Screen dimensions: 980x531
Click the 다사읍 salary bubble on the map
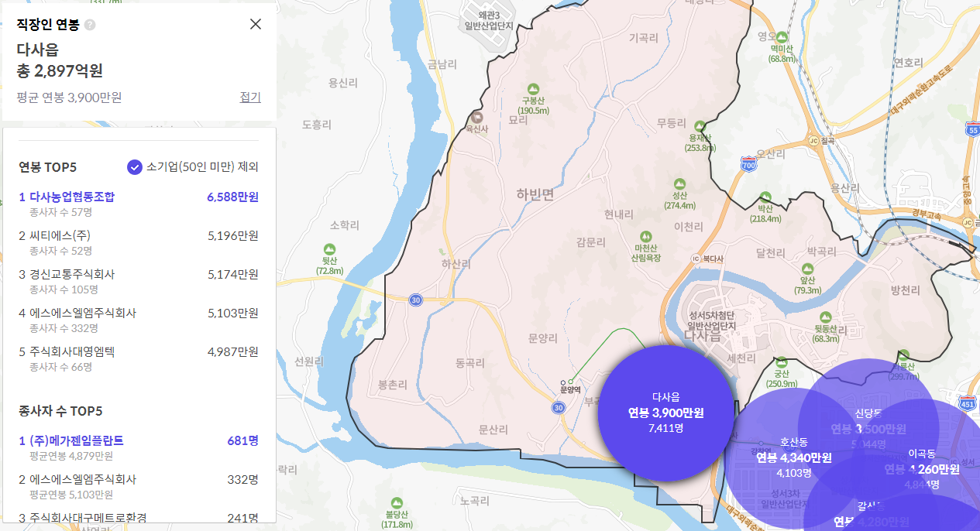click(x=665, y=413)
